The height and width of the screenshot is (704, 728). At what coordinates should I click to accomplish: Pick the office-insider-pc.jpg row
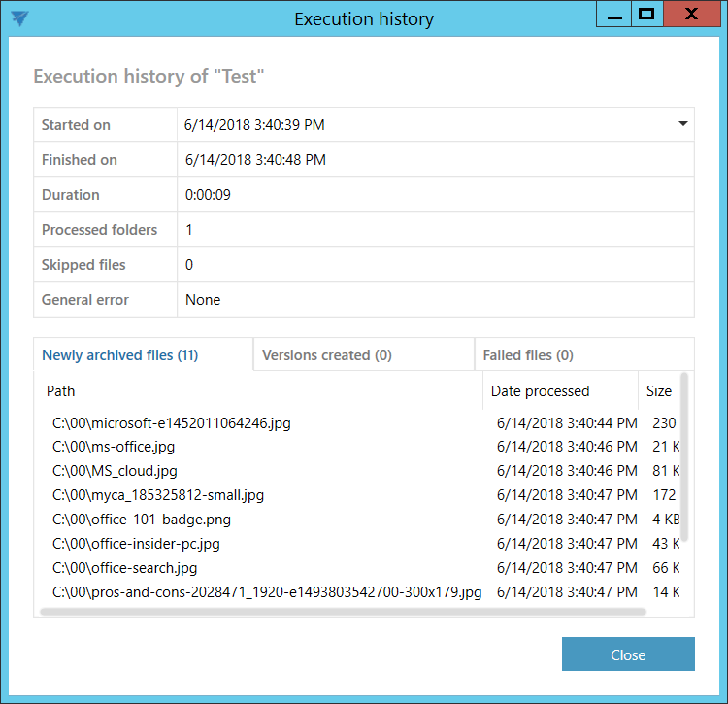coord(136,544)
